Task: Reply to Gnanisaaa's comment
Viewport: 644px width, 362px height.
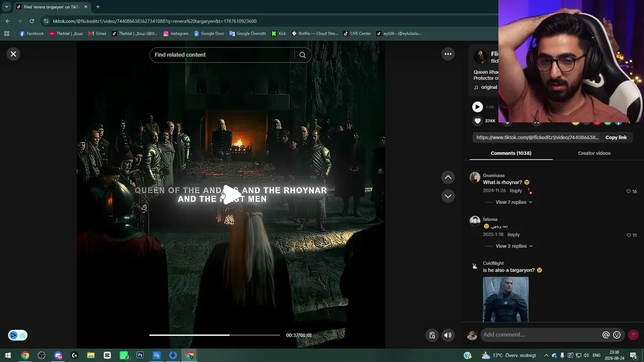Action: [516, 191]
